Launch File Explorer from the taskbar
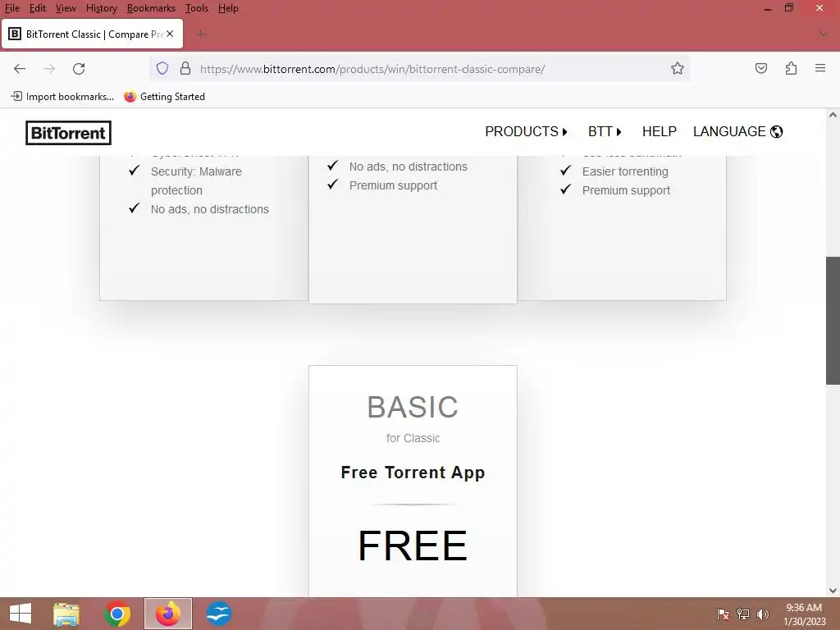This screenshot has width=840, height=630. 66,614
